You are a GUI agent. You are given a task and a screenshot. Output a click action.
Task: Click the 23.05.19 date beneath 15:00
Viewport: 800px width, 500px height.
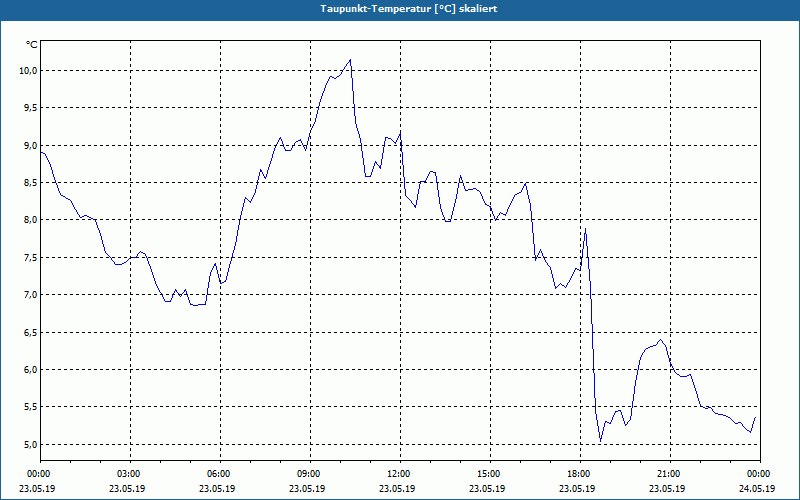(x=487, y=488)
